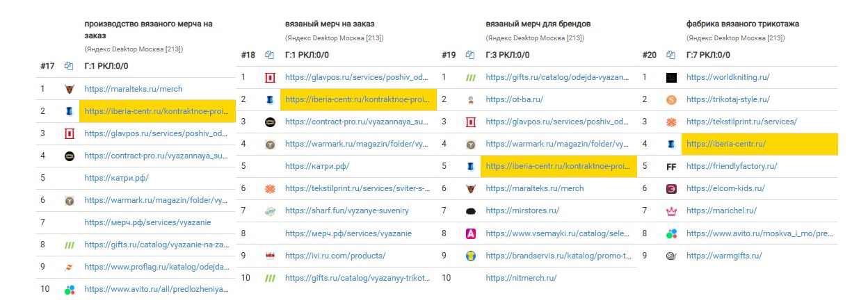Click the Avito favicon in column #20
Viewport: 868px width, 305px height.
[x=670, y=233]
